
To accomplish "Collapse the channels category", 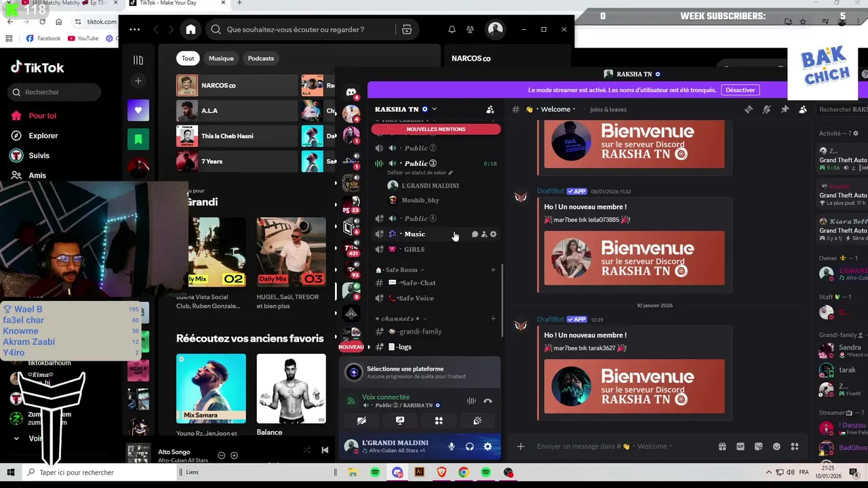I will click(400, 319).
